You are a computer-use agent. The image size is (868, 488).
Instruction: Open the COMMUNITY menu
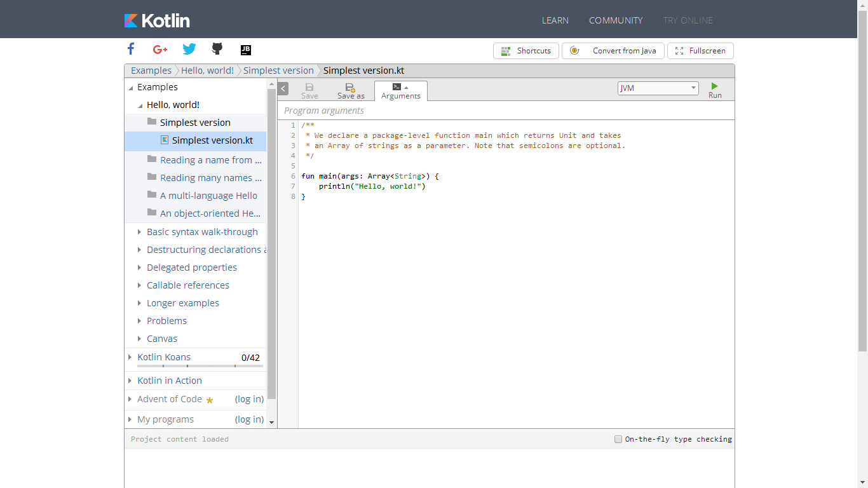click(616, 20)
